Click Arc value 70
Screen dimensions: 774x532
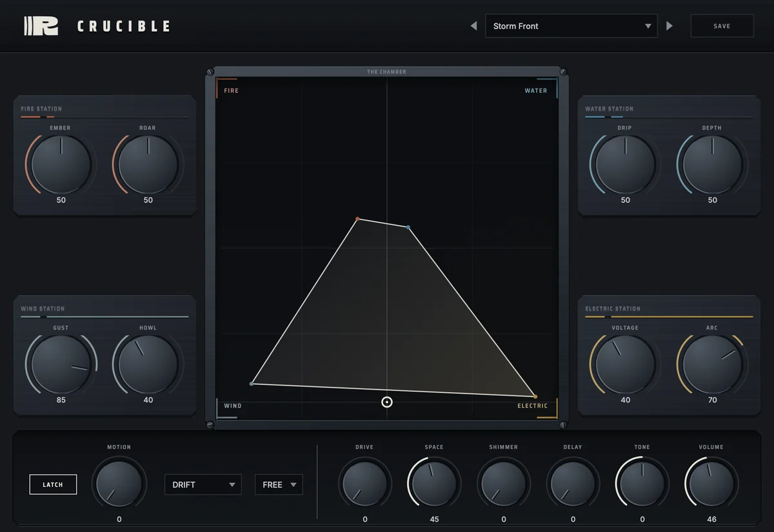pos(712,400)
